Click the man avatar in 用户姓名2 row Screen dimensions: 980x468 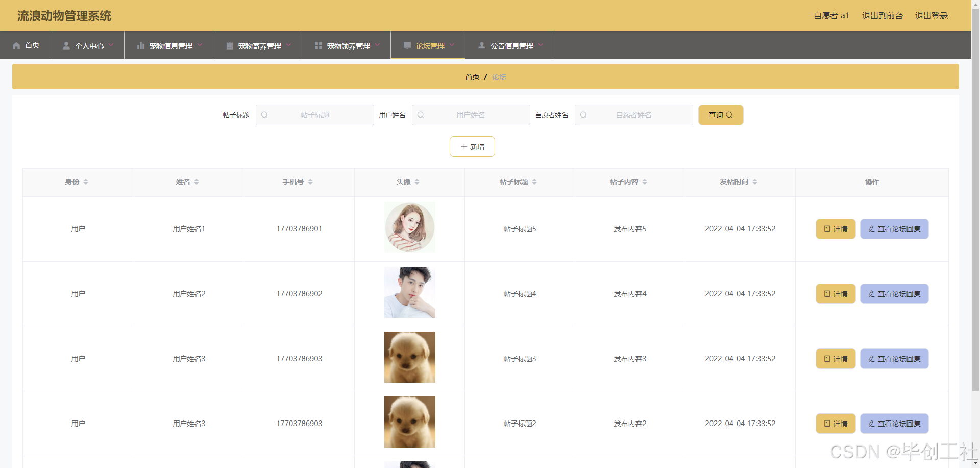click(x=410, y=292)
